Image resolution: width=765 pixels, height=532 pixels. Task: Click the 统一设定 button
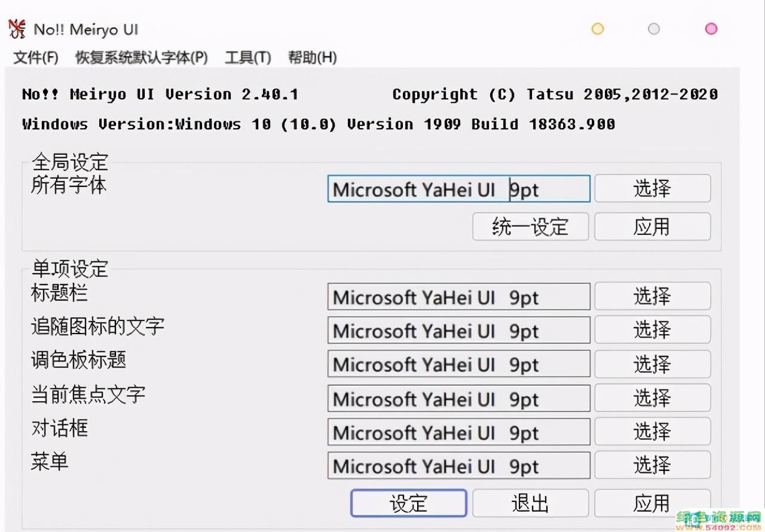(x=530, y=227)
